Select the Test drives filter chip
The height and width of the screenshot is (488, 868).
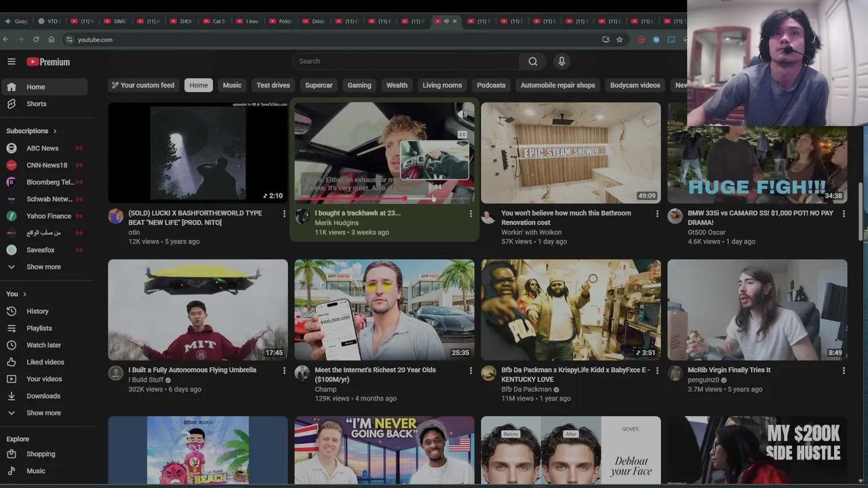(273, 85)
